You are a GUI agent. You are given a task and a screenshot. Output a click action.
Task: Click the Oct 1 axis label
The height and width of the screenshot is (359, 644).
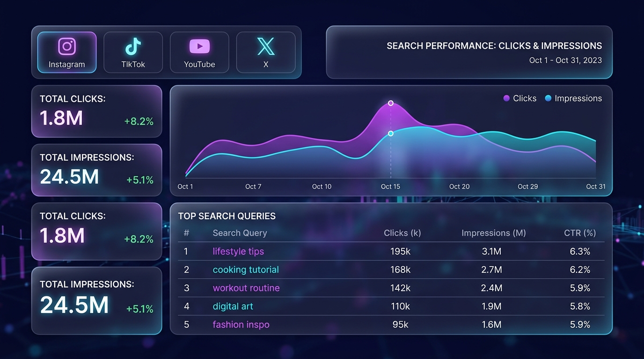point(185,187)
